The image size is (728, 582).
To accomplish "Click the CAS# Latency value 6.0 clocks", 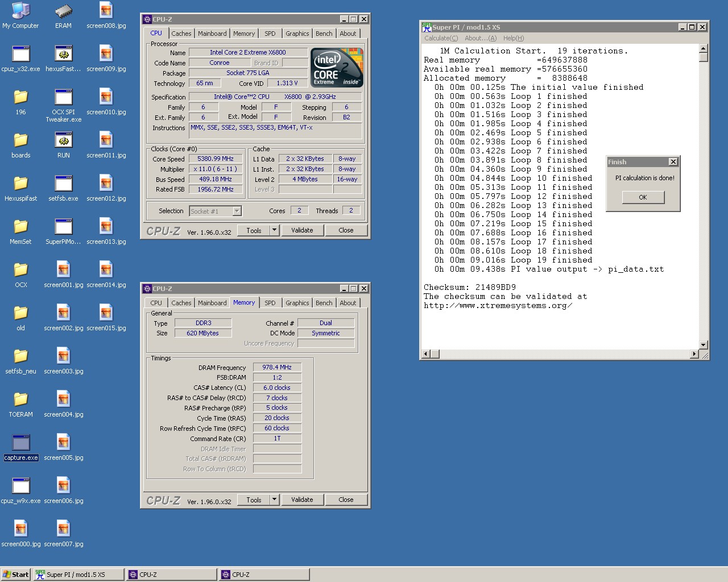I will click(x=277, y=388).
